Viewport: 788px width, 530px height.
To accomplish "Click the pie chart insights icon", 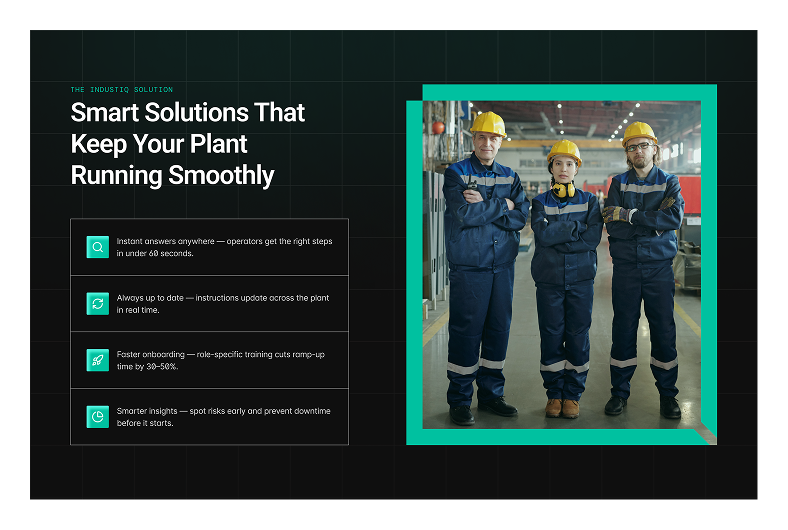I will tap(97, 417).
